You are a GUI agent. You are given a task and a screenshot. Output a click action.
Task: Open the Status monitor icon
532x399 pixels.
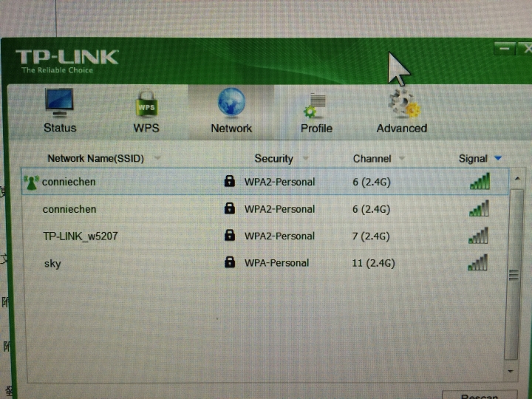pos(59,103)
